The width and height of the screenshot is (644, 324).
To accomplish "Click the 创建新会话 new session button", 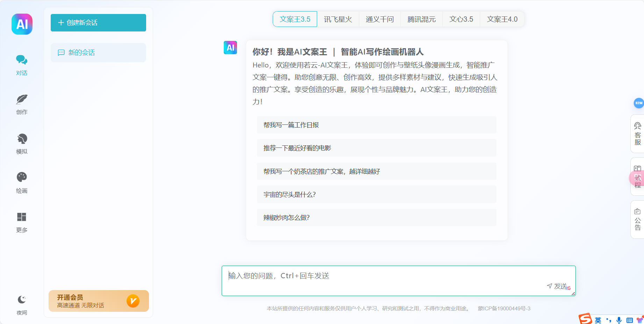I will 98,22.
